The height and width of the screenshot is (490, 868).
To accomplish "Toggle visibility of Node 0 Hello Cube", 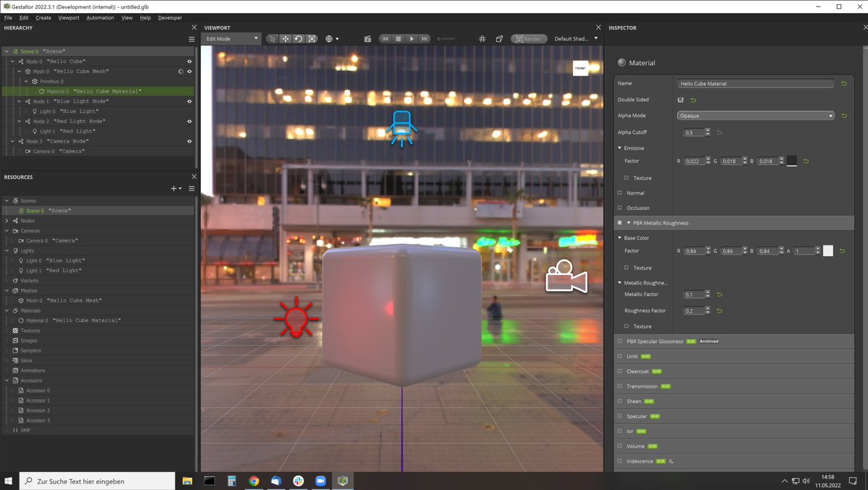I will (190, 62).
